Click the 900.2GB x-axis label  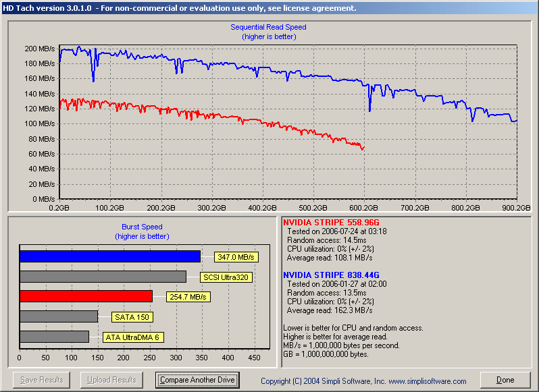click(x=516, y=208)
